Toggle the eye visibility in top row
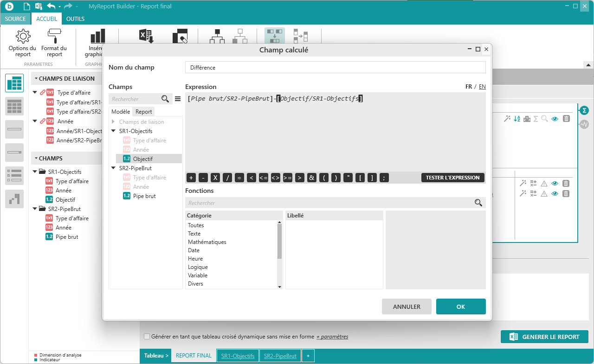This screenshot has width=594, height=364. click(555, 119)
